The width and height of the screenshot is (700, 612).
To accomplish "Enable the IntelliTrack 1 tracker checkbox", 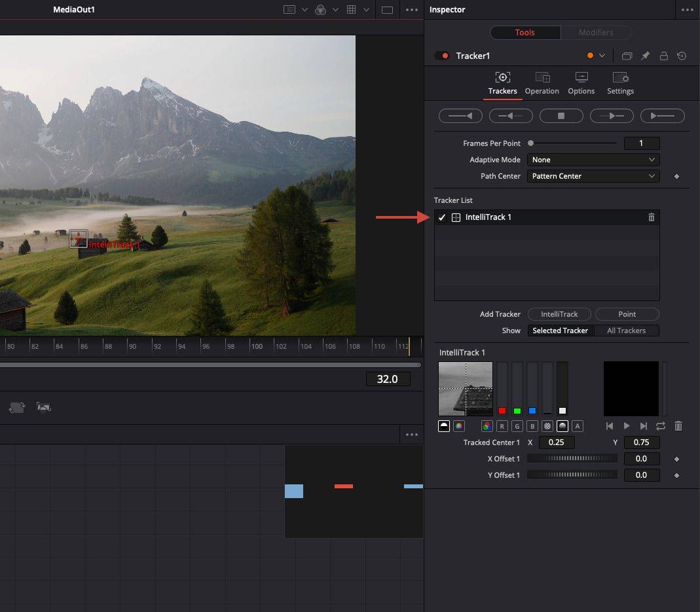I will 442,217.
